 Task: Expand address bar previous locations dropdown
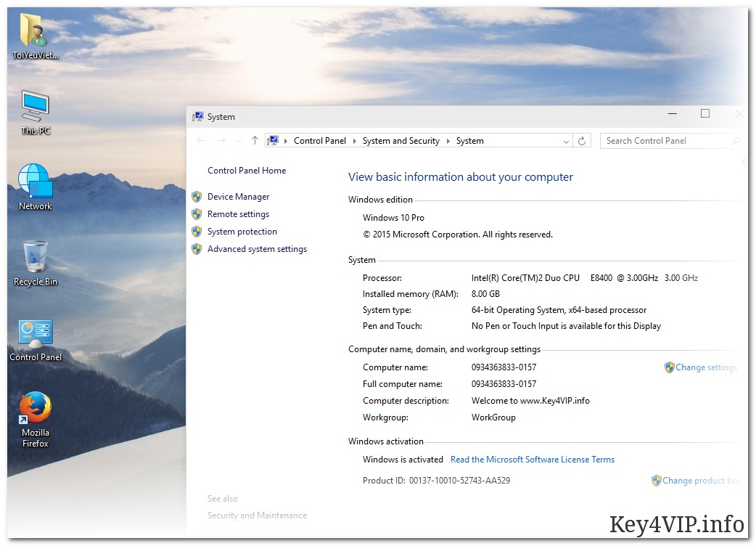click(566, 141)
